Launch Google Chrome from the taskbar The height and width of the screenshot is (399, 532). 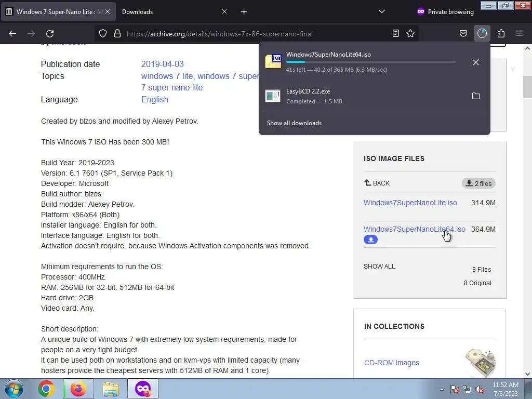pyautogui.click(x=46, y=389)
